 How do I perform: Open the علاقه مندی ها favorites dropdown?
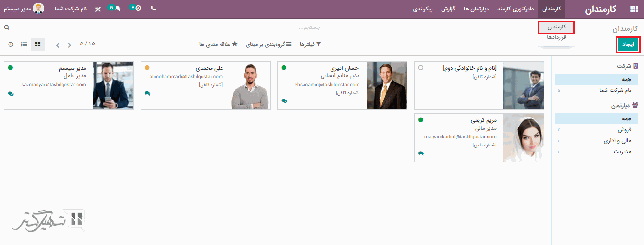(x=218, y=45)
